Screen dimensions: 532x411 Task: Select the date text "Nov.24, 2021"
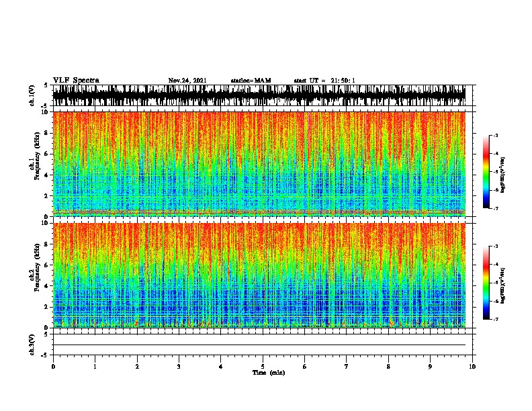click(187, 81)
